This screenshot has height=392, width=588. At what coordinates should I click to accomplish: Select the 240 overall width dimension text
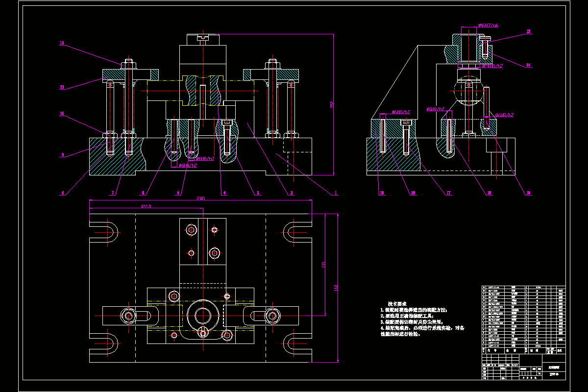[x=201, y=199]
